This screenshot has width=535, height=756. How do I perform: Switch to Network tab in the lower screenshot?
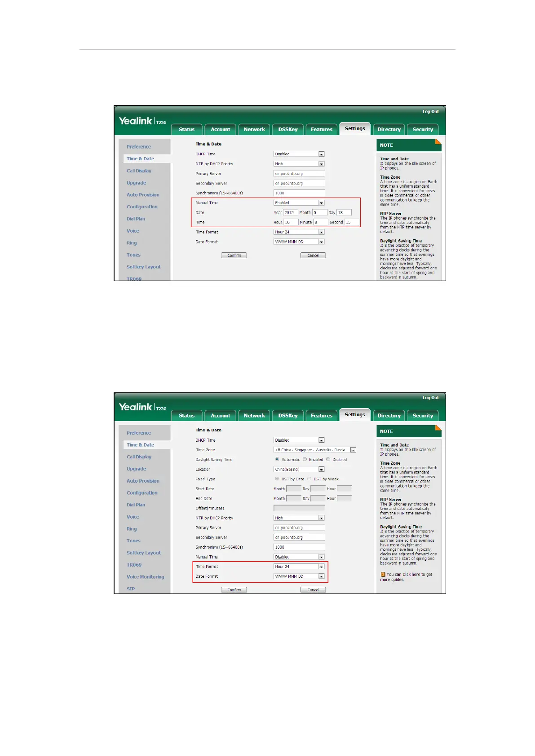[254, 416]
